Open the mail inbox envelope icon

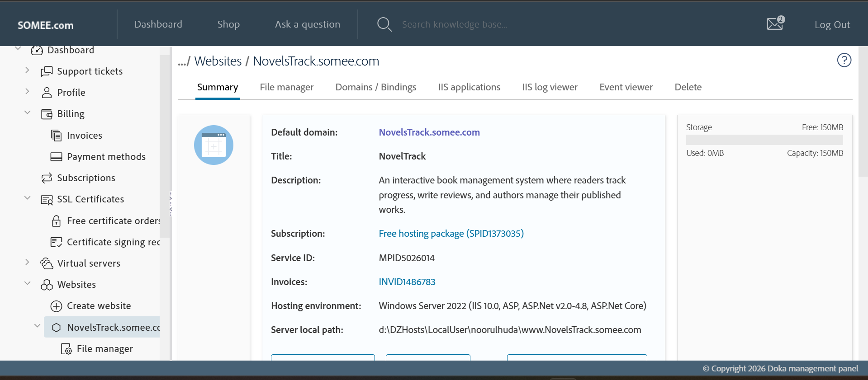(x=774, y=23)
